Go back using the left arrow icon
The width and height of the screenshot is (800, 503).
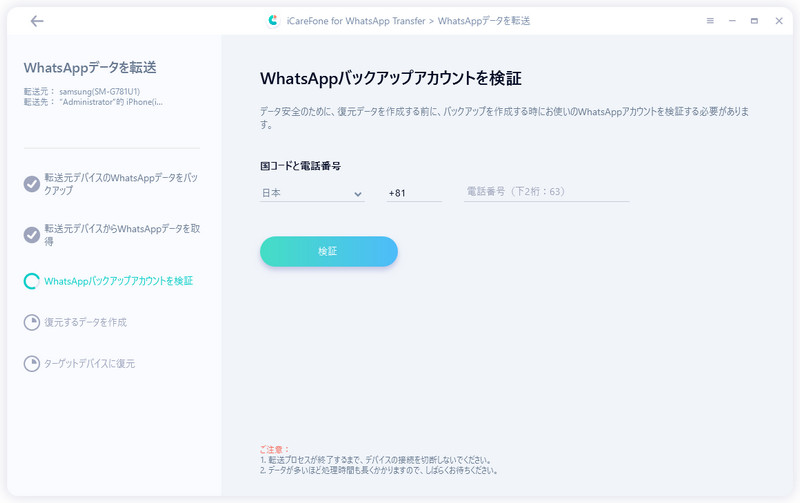(x=37, y=21)
